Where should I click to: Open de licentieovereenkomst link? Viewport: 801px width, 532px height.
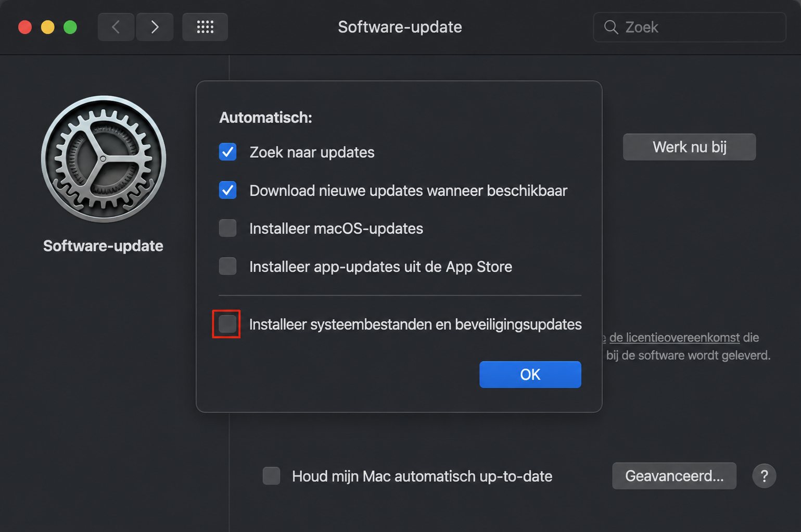click(x=675, y=337)
